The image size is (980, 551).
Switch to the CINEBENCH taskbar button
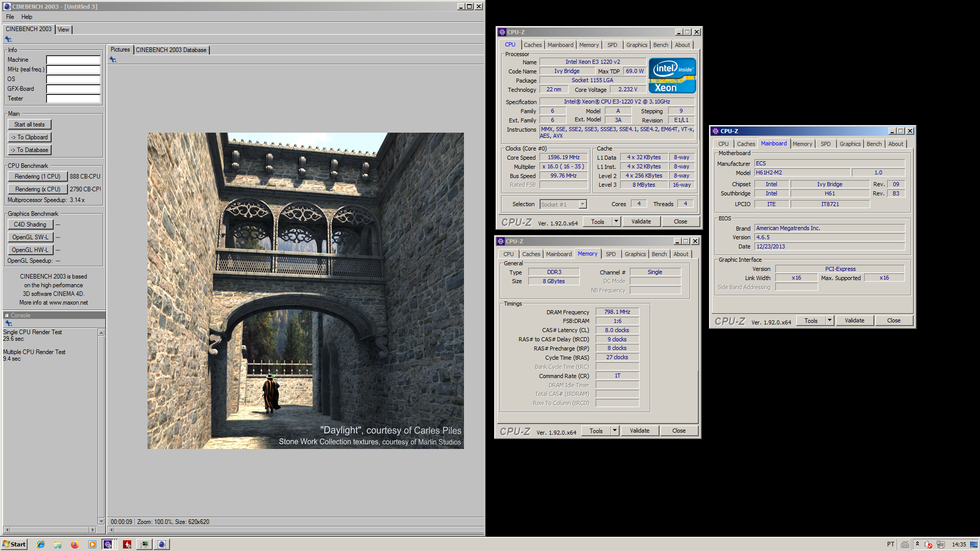(x=162, y=544)
